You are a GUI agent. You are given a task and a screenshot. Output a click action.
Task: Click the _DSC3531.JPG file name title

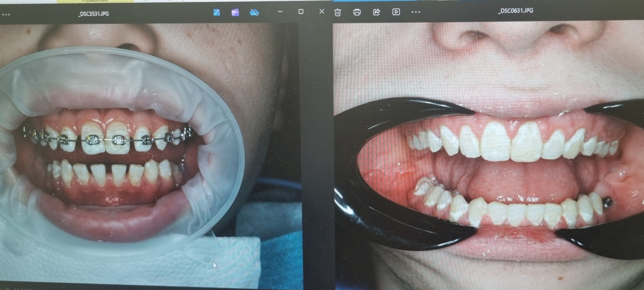tap(94, 14)
